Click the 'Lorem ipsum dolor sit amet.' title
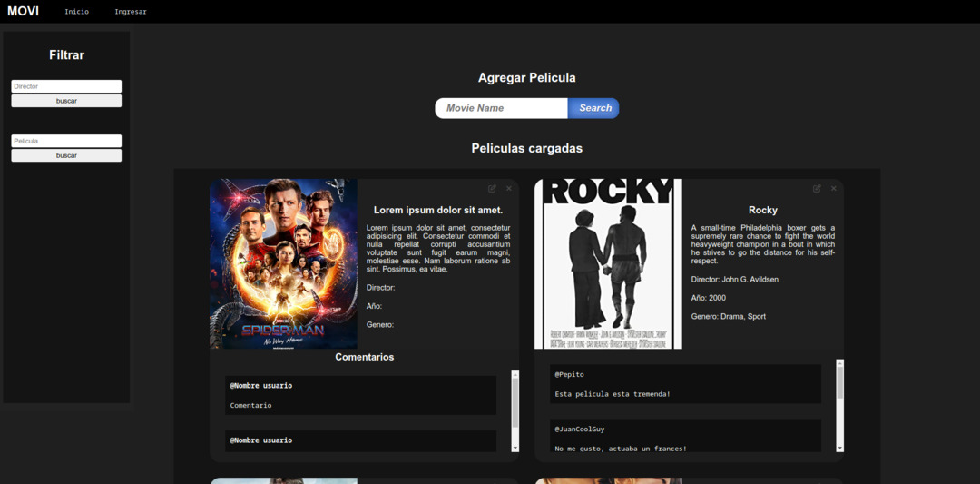 tap(438, 210)
